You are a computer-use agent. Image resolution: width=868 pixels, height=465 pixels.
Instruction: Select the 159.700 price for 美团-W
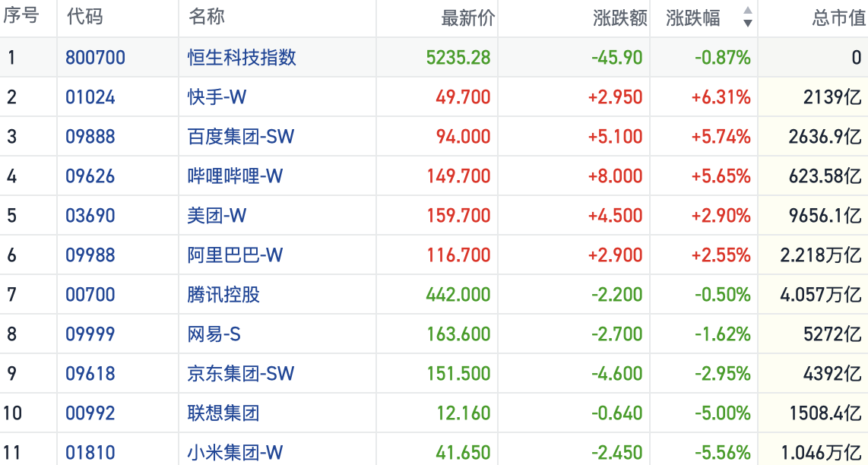pos(459,215)
